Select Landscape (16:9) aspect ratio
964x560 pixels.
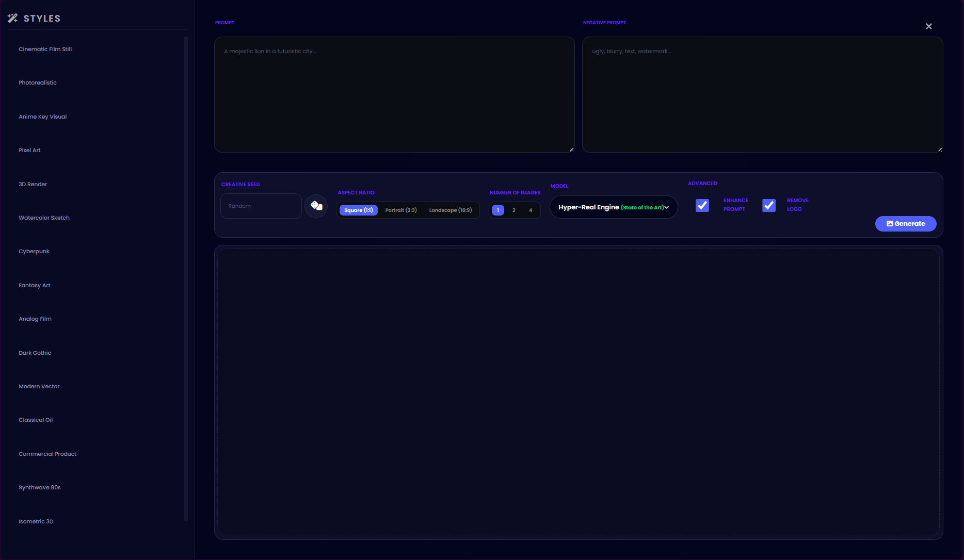pyautogui.click(x=450, y=210)
